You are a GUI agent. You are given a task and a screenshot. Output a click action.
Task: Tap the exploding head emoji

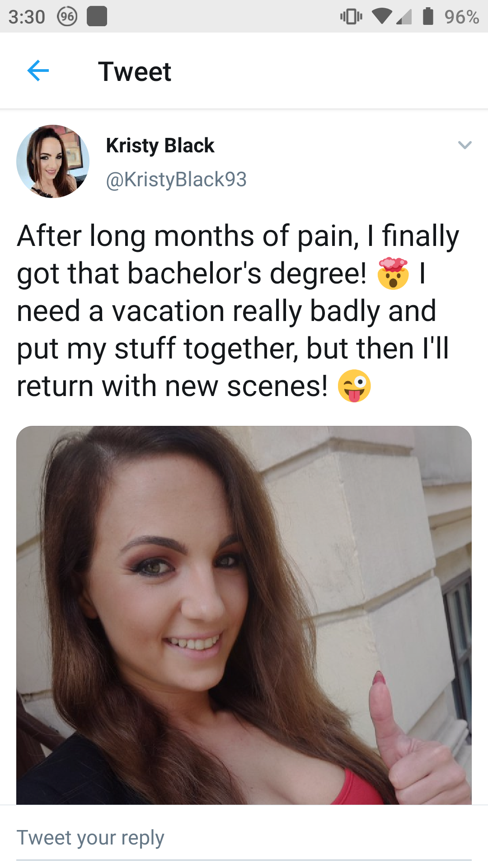(x=393, y=274)
